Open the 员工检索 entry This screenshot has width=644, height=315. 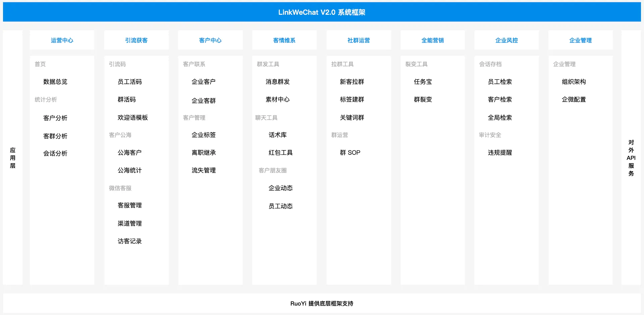pyautogui.click(x=500, y=82)
